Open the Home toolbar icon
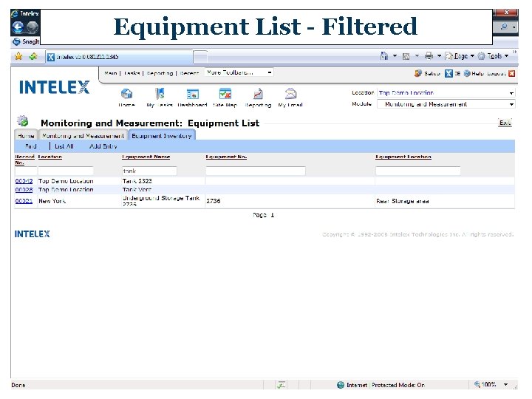The width and height of the screenshot is (532, 399). [126, 94]
